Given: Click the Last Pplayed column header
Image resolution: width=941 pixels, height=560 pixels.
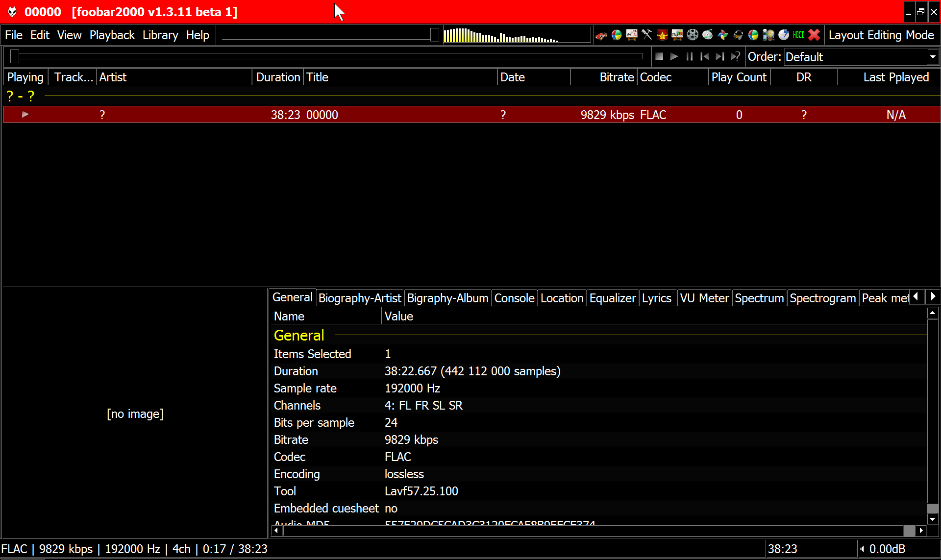Looking at the screenshot, I should click(889, 77).
